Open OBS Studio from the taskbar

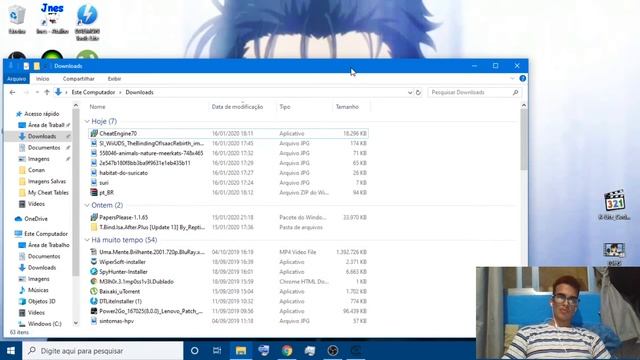click(333, 351)
